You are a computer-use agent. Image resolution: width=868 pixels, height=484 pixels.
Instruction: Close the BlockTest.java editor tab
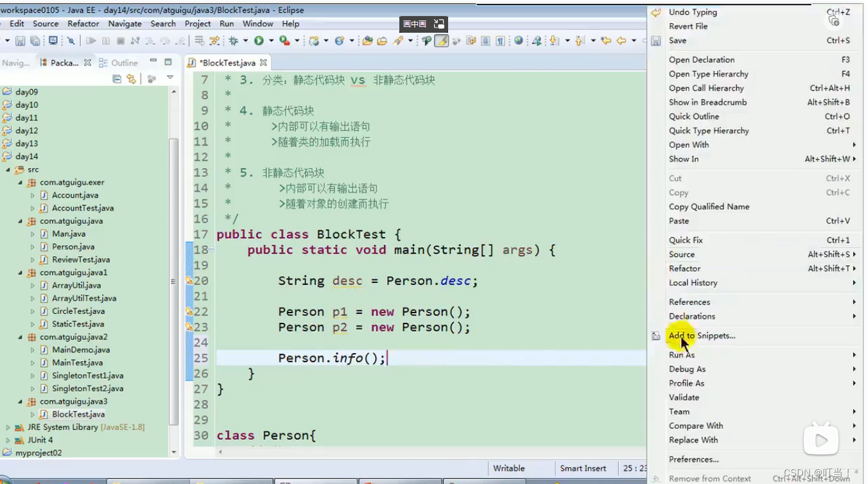(263, 63)
